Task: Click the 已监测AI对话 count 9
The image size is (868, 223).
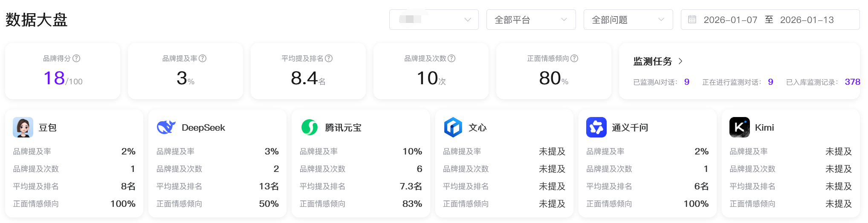Action: click(686, 82)
